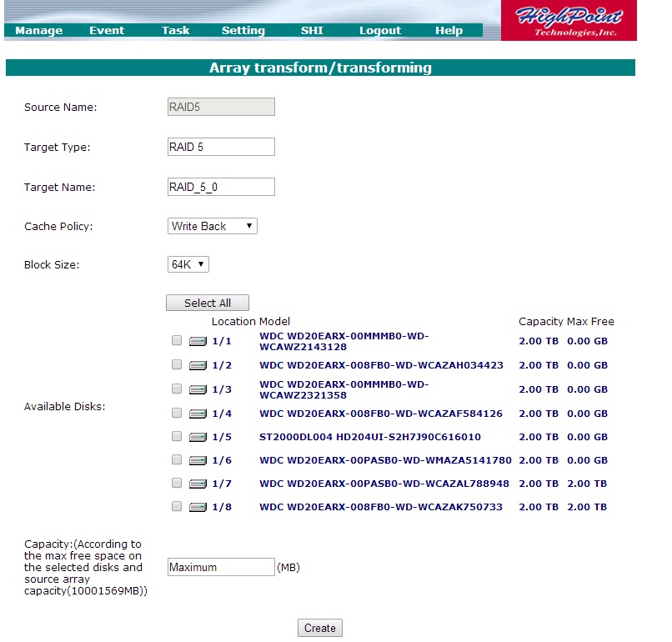Image resolution: width=672 pixels, height=642 pixels.
Task: Click the Capacity column header
Action: pos(540,322)
